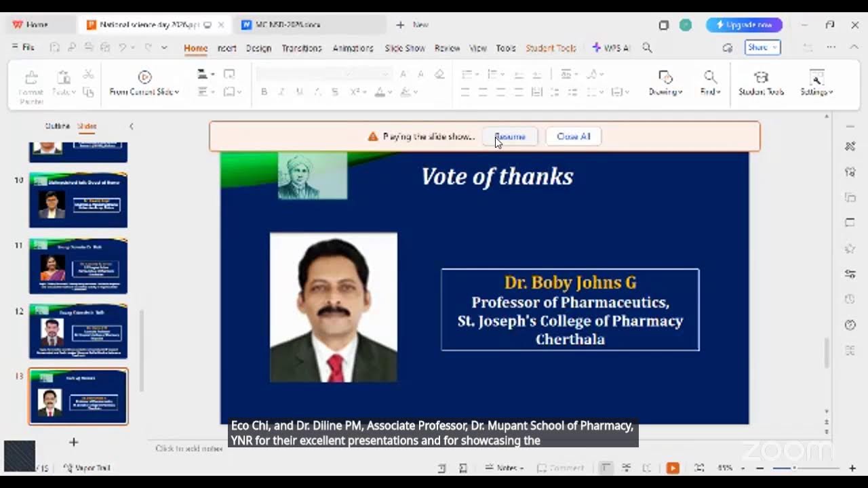Click the Comment button in status bar
The width and height of the screenshot is (868, 488).
[560, 468]
